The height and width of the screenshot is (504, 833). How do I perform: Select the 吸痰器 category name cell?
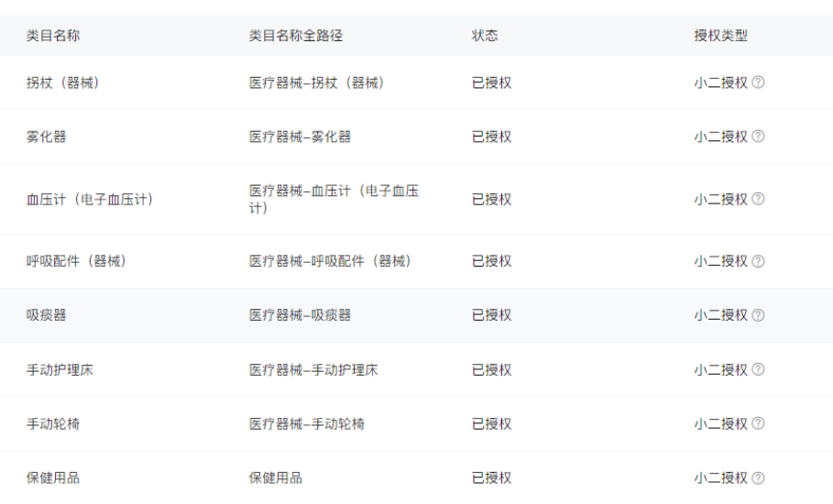46,315
